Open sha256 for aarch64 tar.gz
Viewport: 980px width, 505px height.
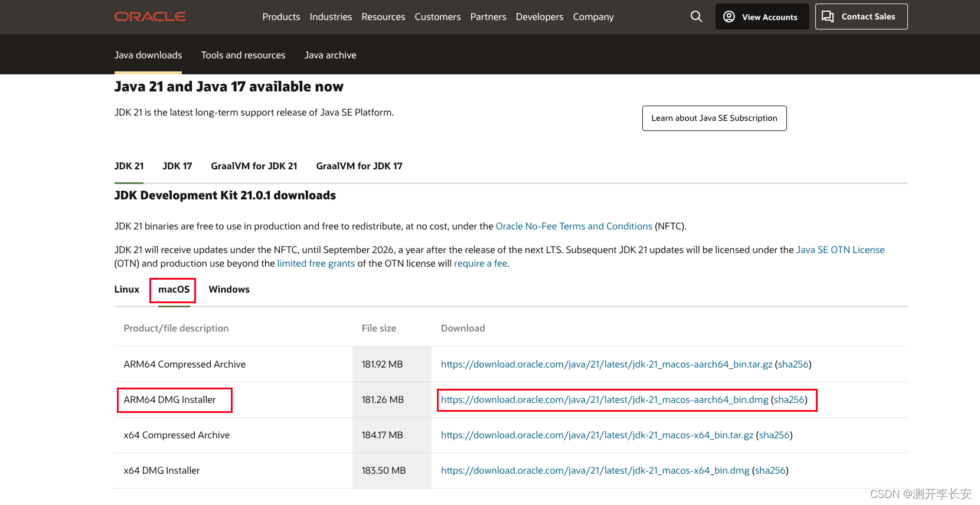pyautogui.click(x=793, y=364)
